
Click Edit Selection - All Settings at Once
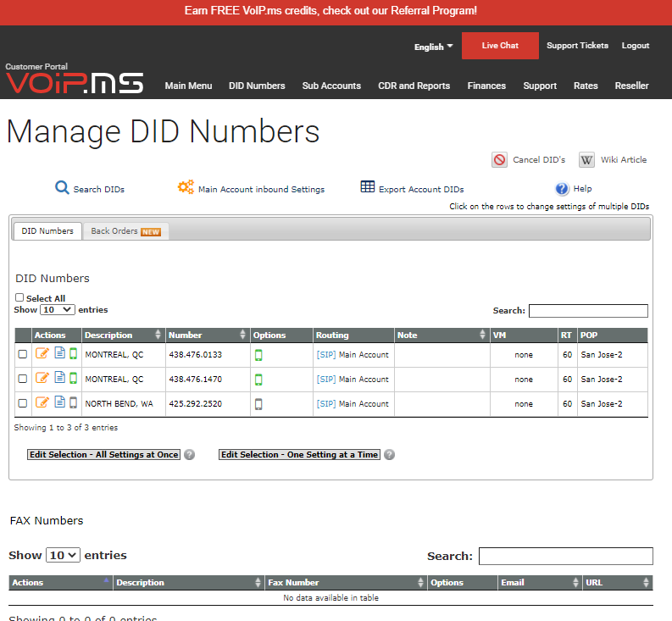[103, 455]
